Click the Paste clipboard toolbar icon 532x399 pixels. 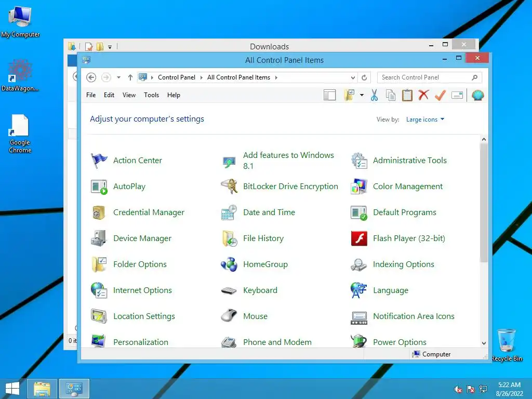pyautogui.click(x=407, y=95)
